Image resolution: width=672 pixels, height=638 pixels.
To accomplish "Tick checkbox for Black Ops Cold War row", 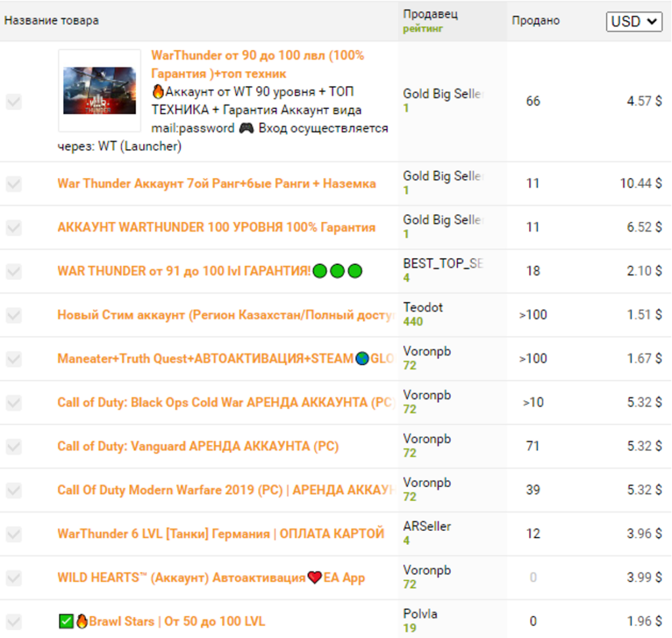I will coord(14,402).
